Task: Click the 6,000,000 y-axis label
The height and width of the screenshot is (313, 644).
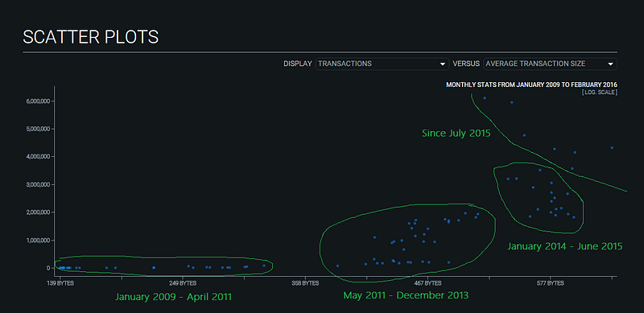Action: pyautogui.click(x=38, y=101)
